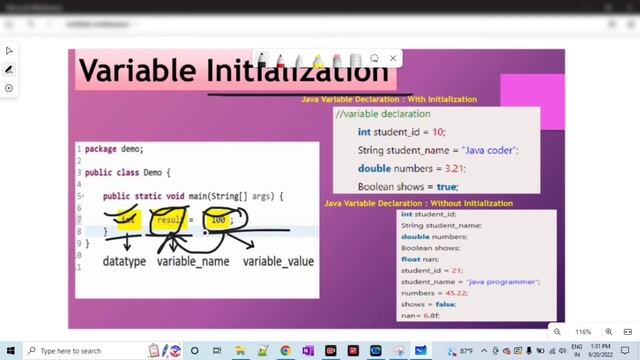The height and width of the screenshot is (360, 640).
Task: Click the //variable declaration comment line
Action: 383,114
